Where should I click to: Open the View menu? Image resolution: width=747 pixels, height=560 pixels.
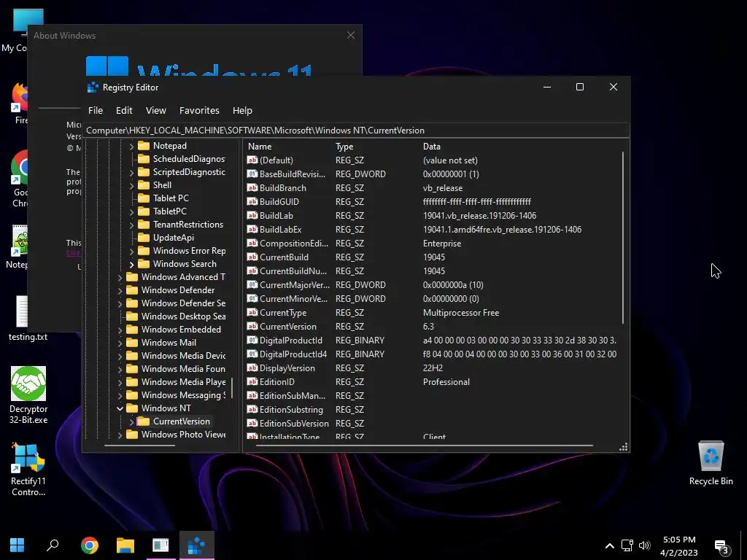click(x=156, y=111)
